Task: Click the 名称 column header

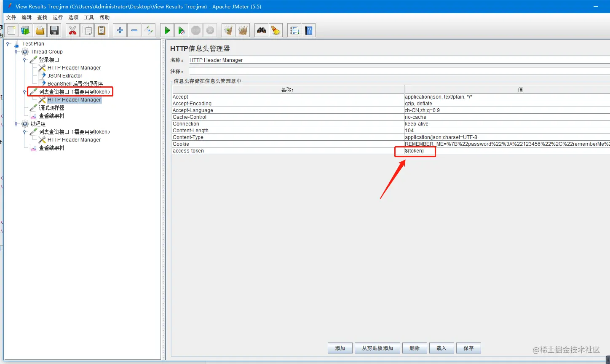Action: click(x=288, y=90)
